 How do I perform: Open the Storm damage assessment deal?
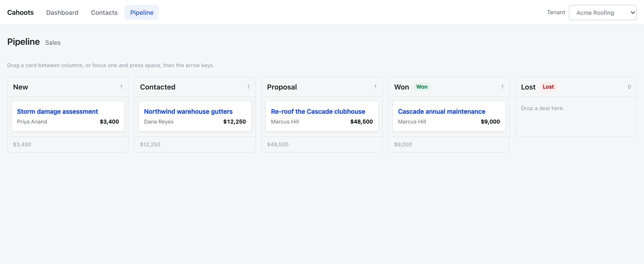pos(57,111)
